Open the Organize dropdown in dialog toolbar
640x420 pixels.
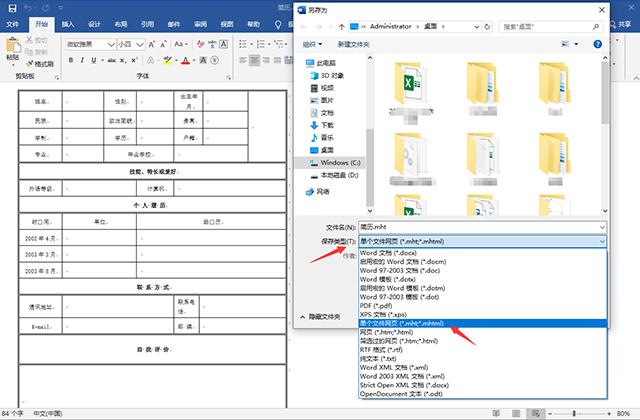314,44
